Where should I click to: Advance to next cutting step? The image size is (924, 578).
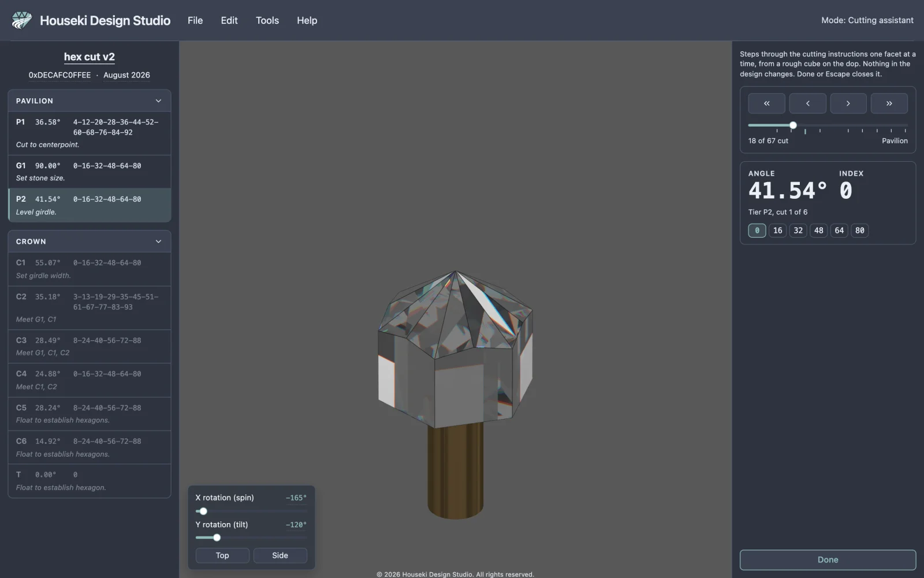tap(848, 103)
